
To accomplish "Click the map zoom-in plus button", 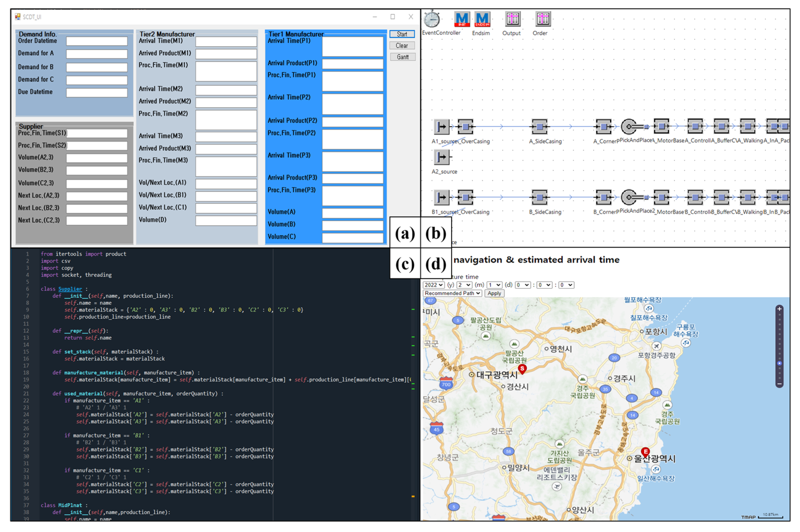I will pos(779,309).
